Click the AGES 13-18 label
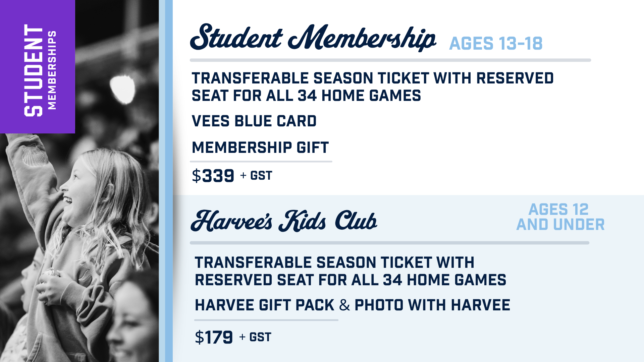The height and width of the screenshot is (362, 644). coord(496,44)
